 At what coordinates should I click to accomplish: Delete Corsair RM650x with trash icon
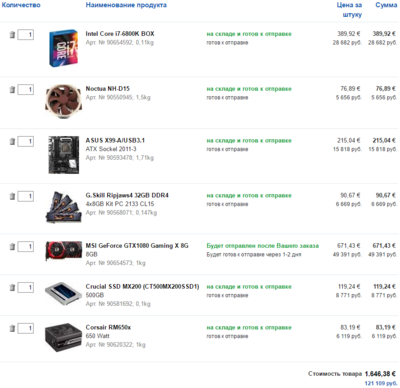12,328
